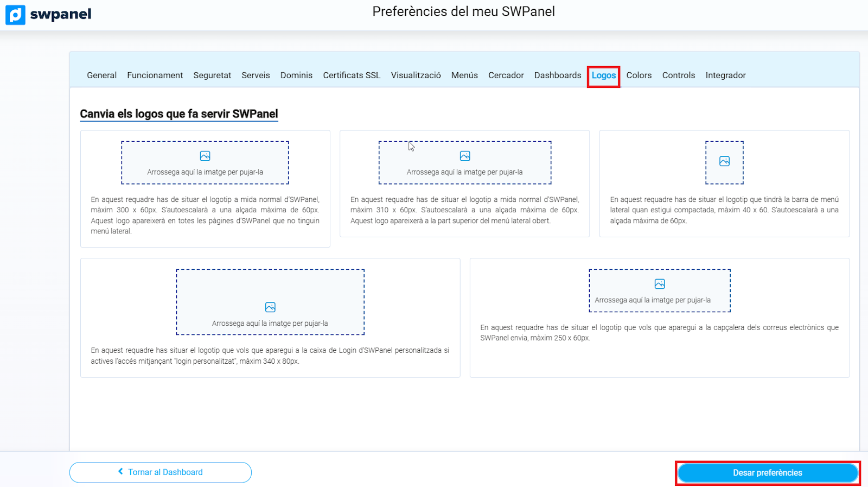The width and height of the screenshot is (868, 487).
Task: Click the Tornar al Dashboard button
Action: pos(161,472)
